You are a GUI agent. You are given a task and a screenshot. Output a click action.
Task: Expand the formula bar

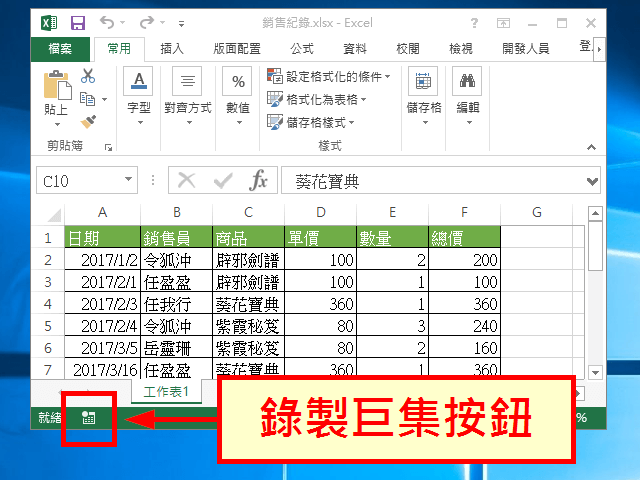(592, 181)
